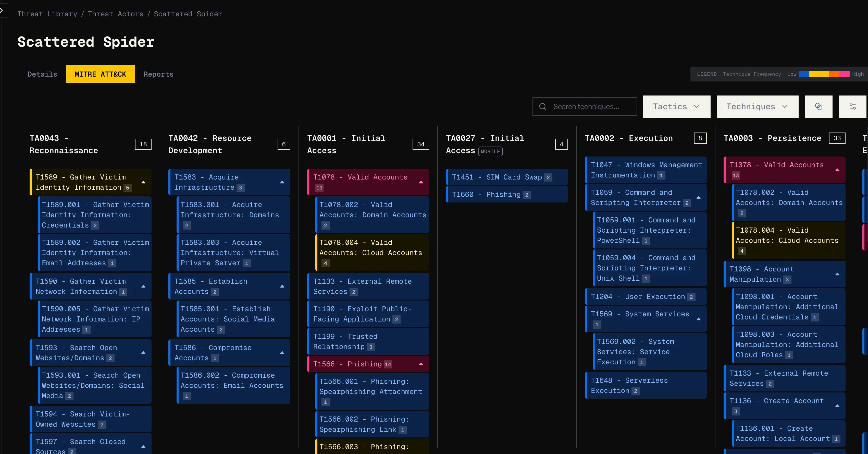This screenshot has width=868, height=454.
Task: Open the filter sliders icon
Action: coord(853,106)
